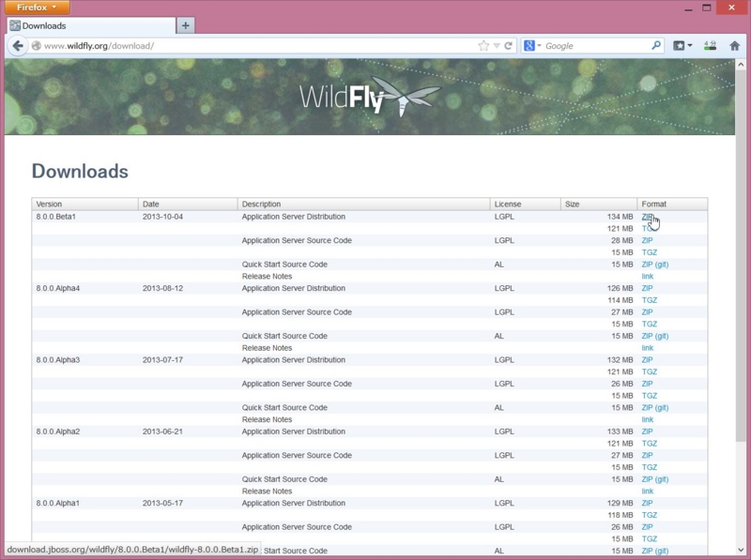Viewport: 751px width, 560px height.
Task: Click the License column header
Action: 525,204
